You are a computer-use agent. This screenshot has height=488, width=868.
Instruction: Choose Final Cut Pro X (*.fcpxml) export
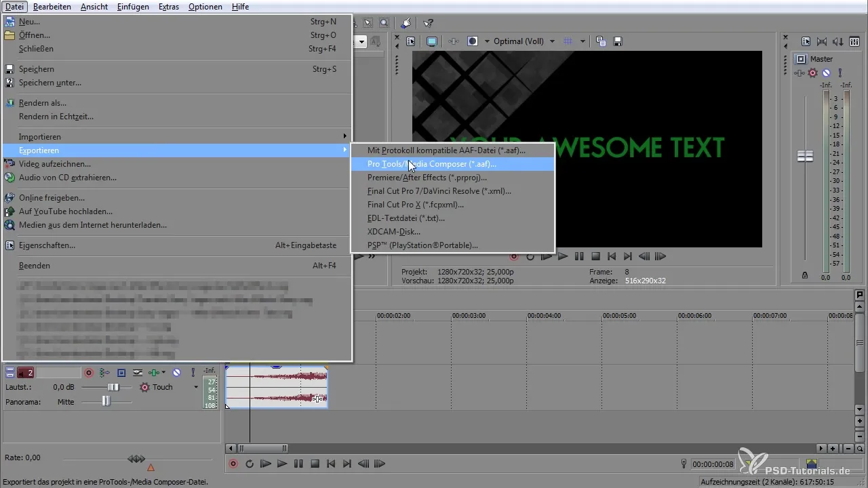click(452, 205)
